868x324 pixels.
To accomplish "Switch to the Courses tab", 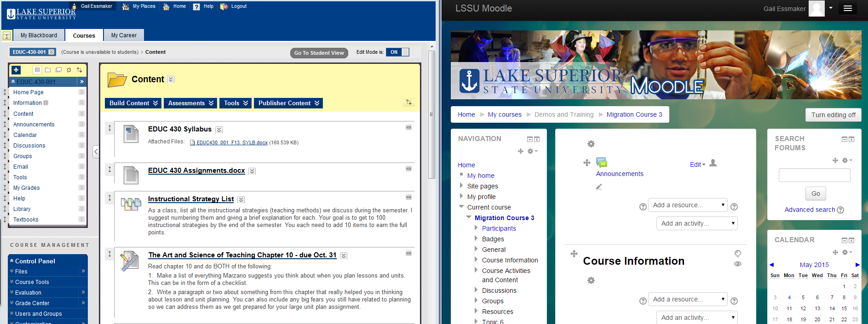I will coord(84,35).
